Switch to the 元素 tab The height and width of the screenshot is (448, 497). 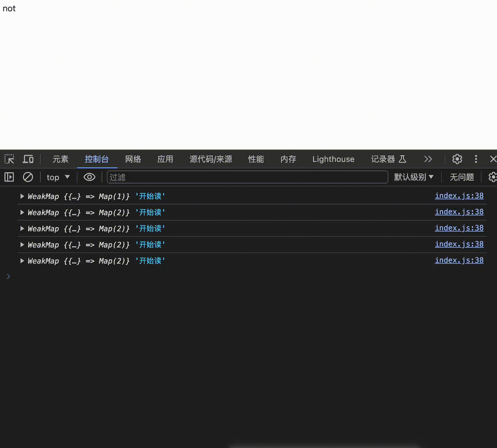tap(60, 159)
